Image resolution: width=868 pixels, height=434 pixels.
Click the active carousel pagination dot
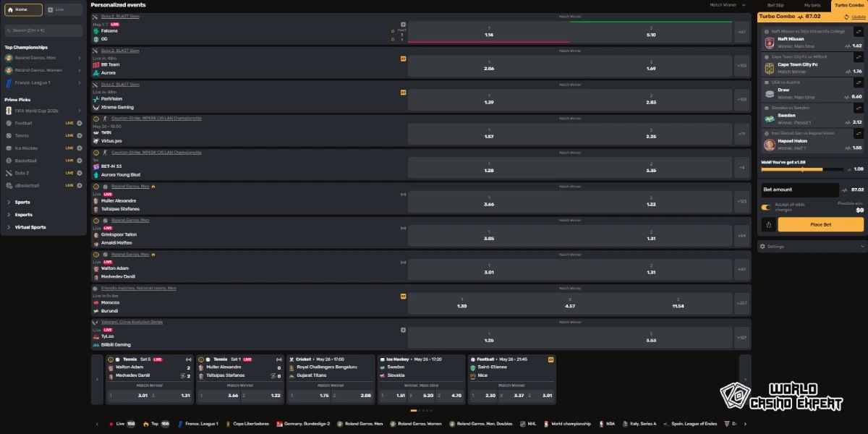click(x=414, y=411)
